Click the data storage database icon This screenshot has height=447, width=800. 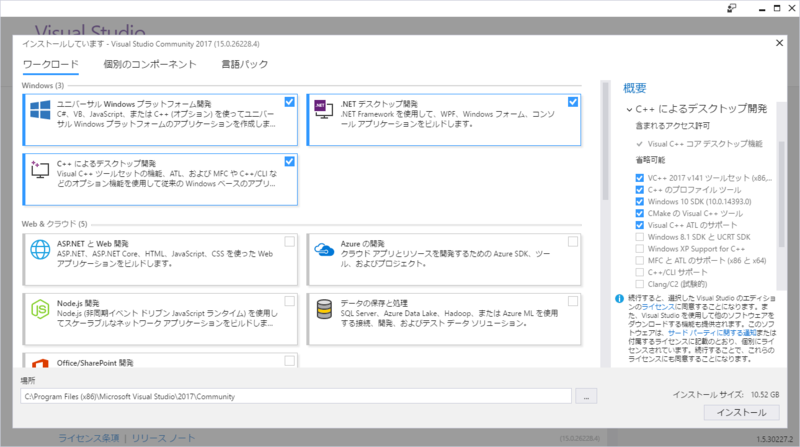(x=324, y=309)
